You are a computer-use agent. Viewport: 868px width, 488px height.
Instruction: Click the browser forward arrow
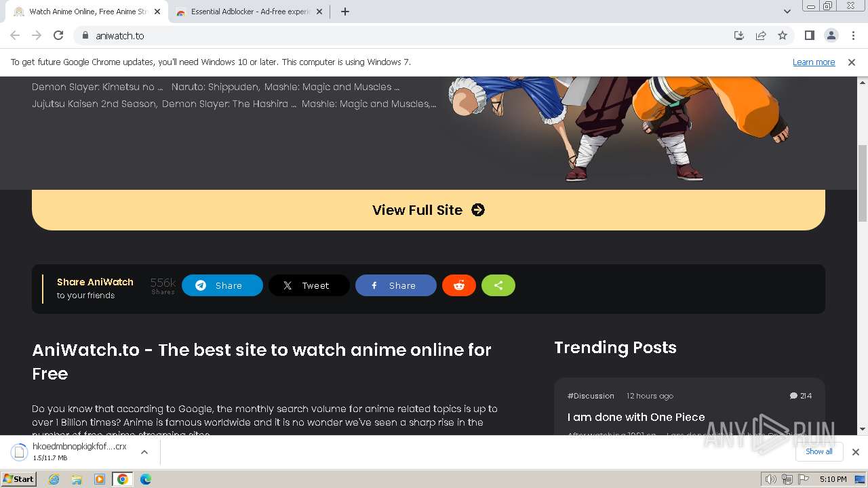point(37,35)
